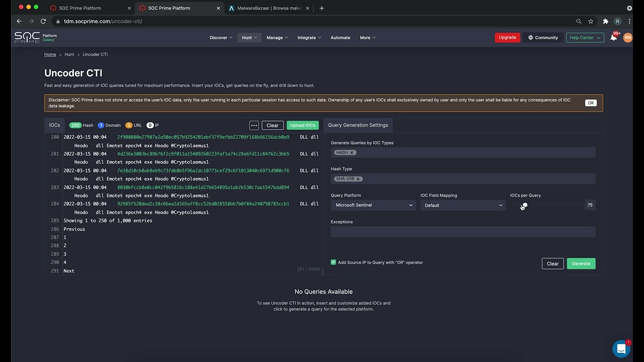Open a new browser tab
The width and height of the screenshot is (644, 362).
[x=321, y=8]
